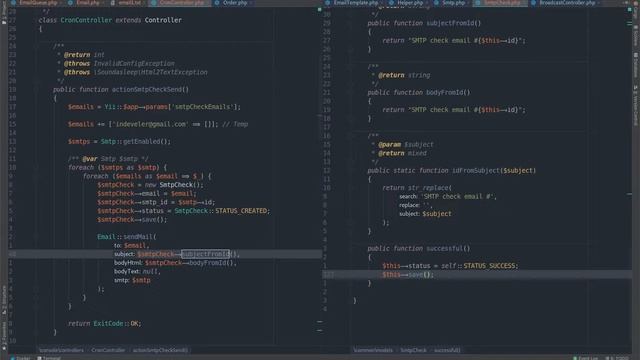Switch to the BroadcastController.php tab
Image resolution: width=640 pixels, height=360 pixels.
pos(567,3)
